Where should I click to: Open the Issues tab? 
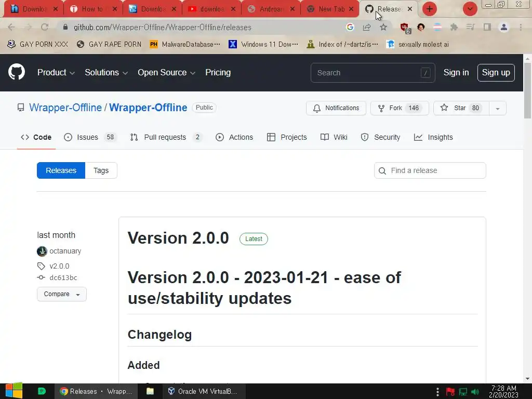90,137
